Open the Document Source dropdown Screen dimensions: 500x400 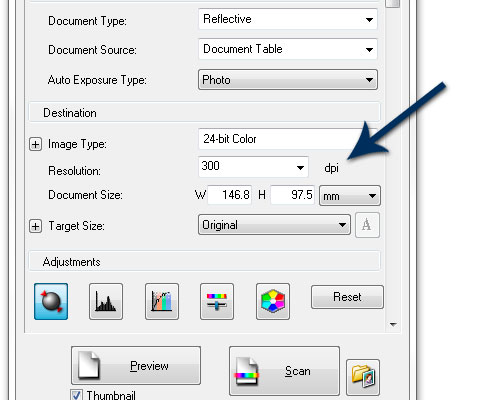(288, 49)
